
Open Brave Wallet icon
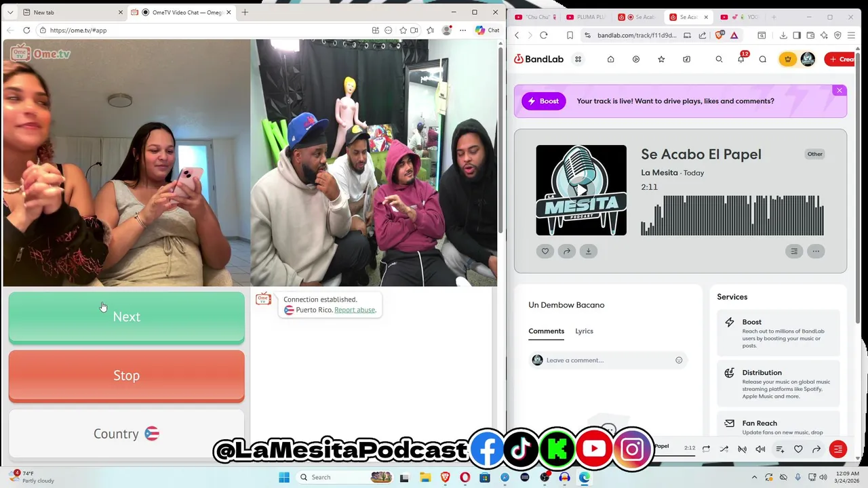pos(810,35)
